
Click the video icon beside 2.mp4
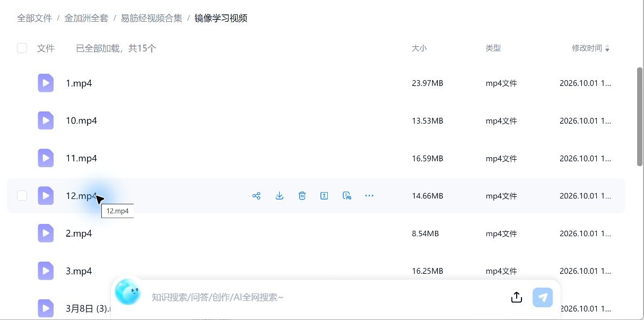(x=46, y=233)
